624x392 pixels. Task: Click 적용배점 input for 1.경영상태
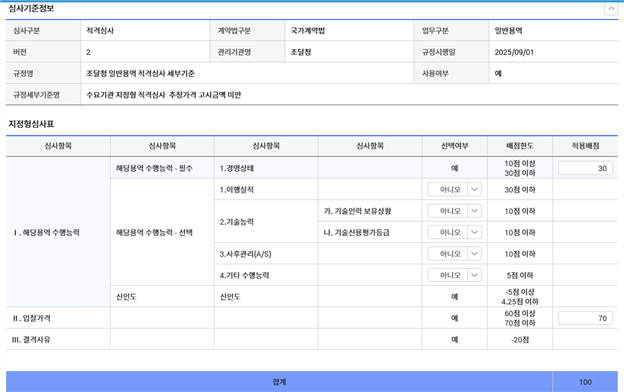[x=585, y=168]
